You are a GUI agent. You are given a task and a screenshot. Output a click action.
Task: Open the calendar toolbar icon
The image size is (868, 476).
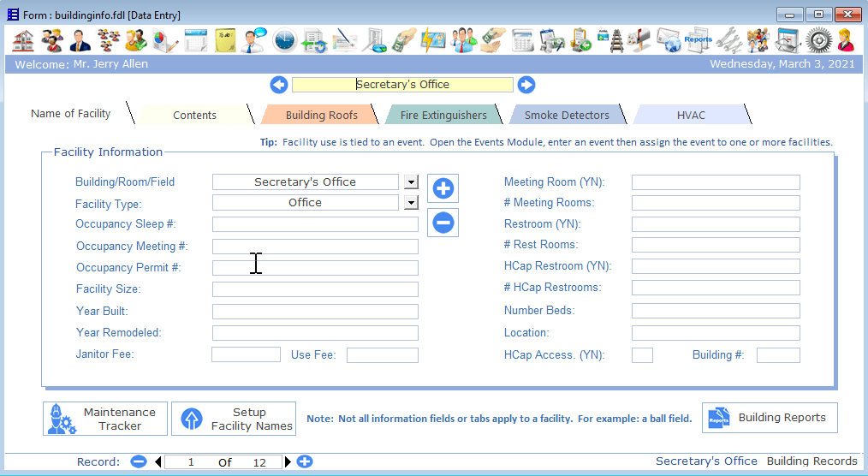[x=195, y=40]
